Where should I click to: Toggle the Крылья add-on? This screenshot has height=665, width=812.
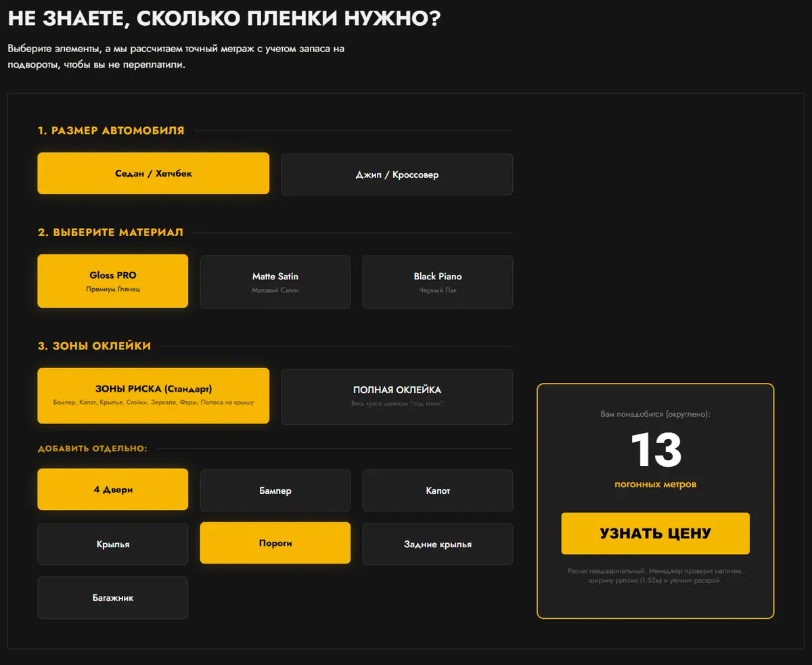tap(113, 544)
